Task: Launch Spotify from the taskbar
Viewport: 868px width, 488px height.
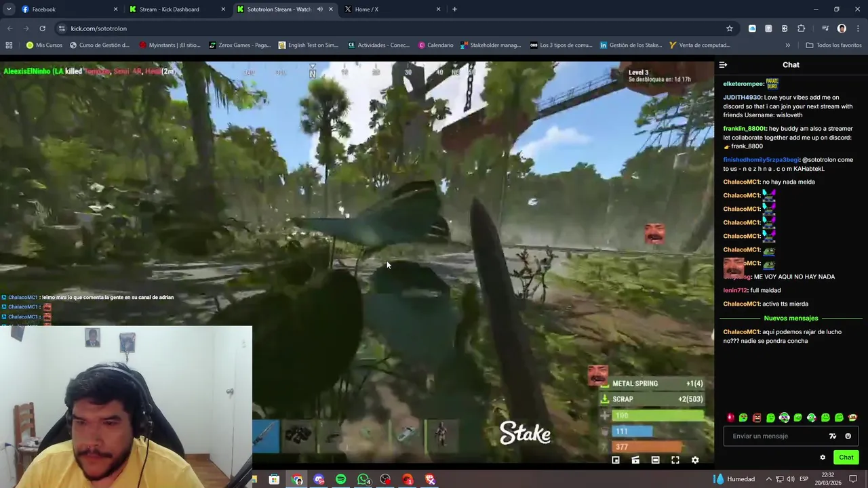Action: (340, 479)
